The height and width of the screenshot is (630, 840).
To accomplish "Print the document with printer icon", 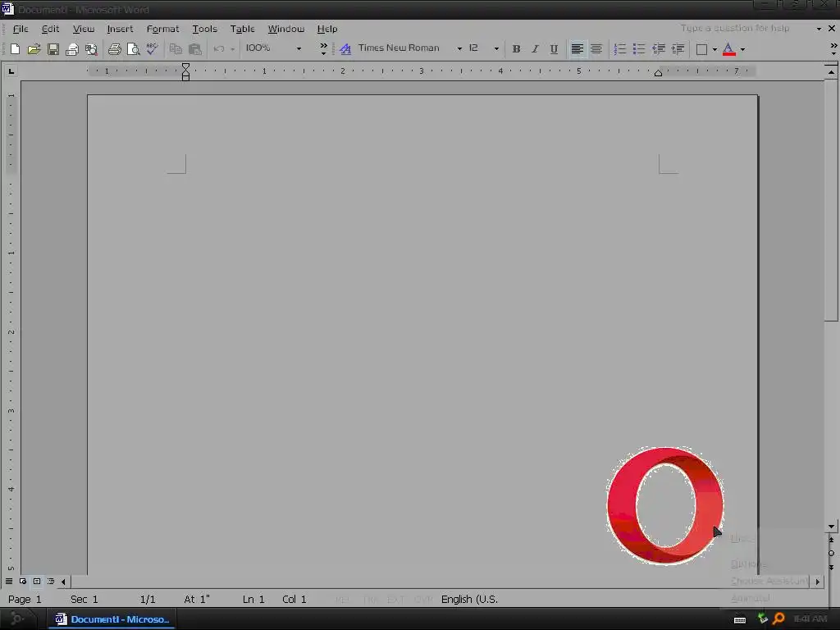I will click(x=115, y=48).
